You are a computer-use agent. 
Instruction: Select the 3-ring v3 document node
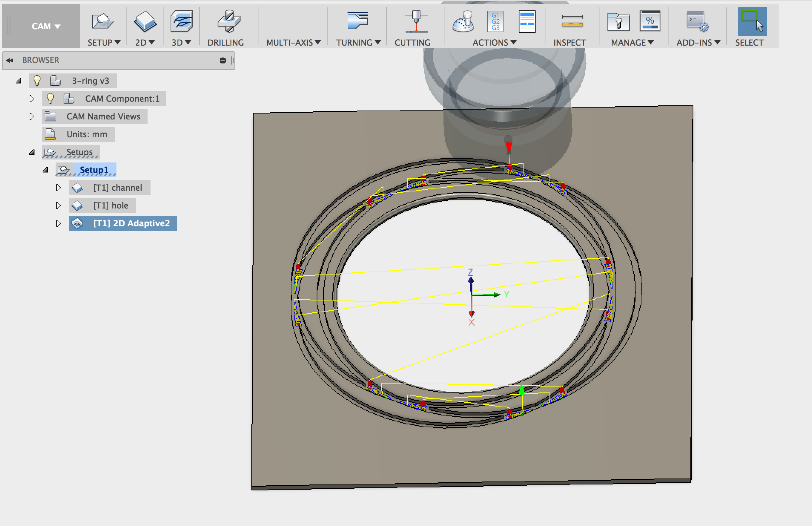pos(90,81)
